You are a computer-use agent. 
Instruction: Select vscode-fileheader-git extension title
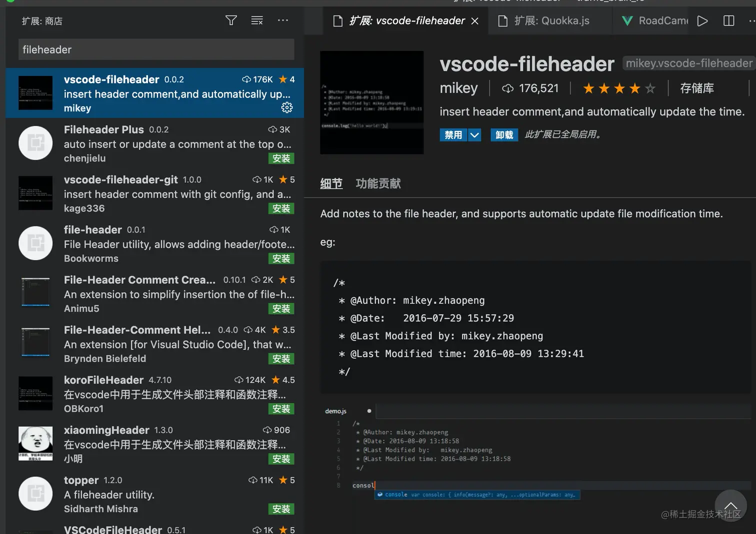pos(121,179)
